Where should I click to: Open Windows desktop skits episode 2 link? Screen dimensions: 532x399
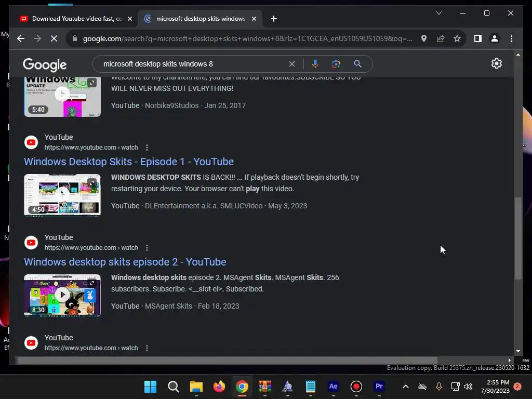[125, 262]
